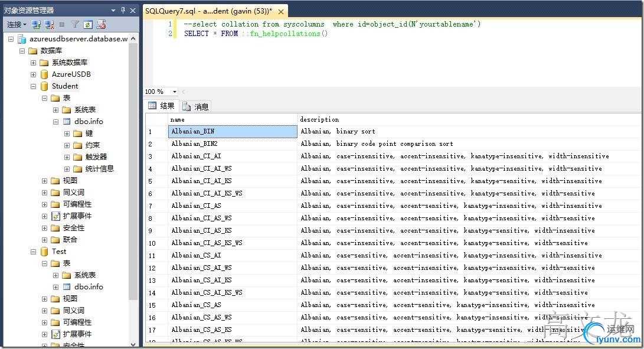This screenshot has width=644, height=349.
Task: Select the Albanian_CI_AI_KS_WS cell
Action: 233,194
